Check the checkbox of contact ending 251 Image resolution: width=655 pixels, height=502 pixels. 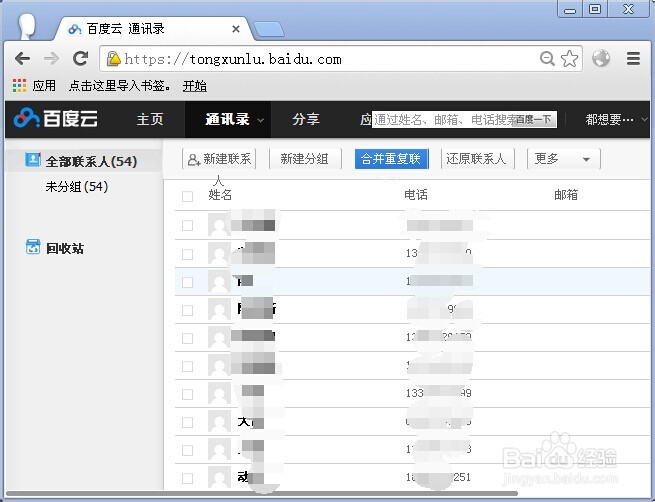pyautogui.click(x=187, y=478)
